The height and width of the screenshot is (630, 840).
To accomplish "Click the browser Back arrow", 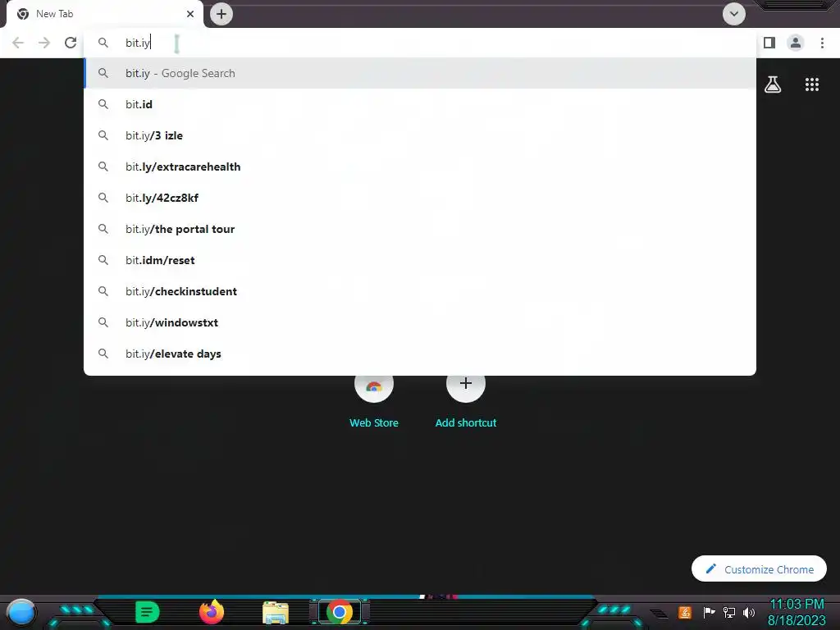I will click(18, 43).
